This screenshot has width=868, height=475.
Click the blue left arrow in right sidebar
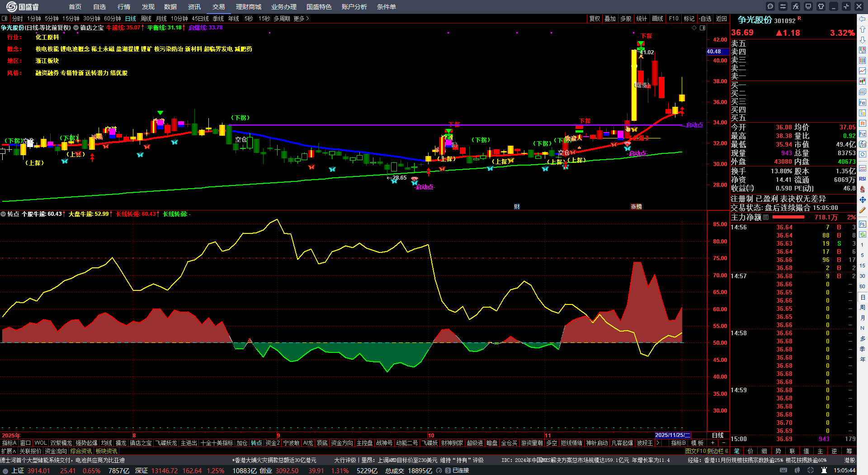click(x=863, y=19)
